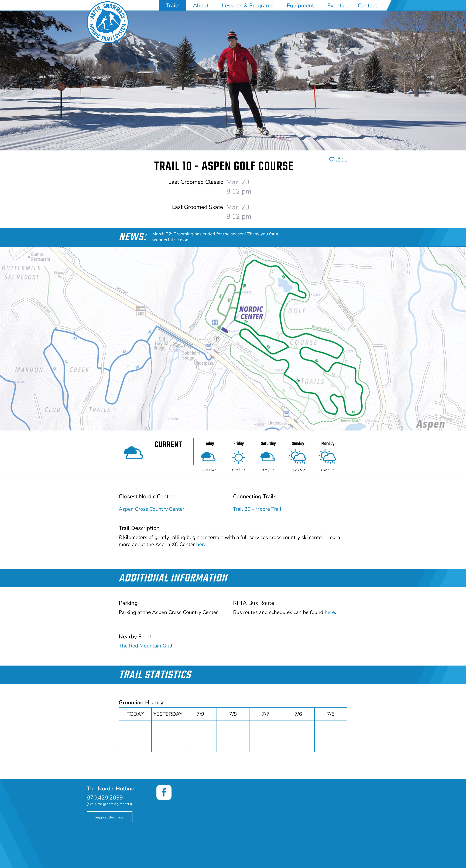Click the Nordic Hotline number 970.429.2039

click(x=105, y=798)
